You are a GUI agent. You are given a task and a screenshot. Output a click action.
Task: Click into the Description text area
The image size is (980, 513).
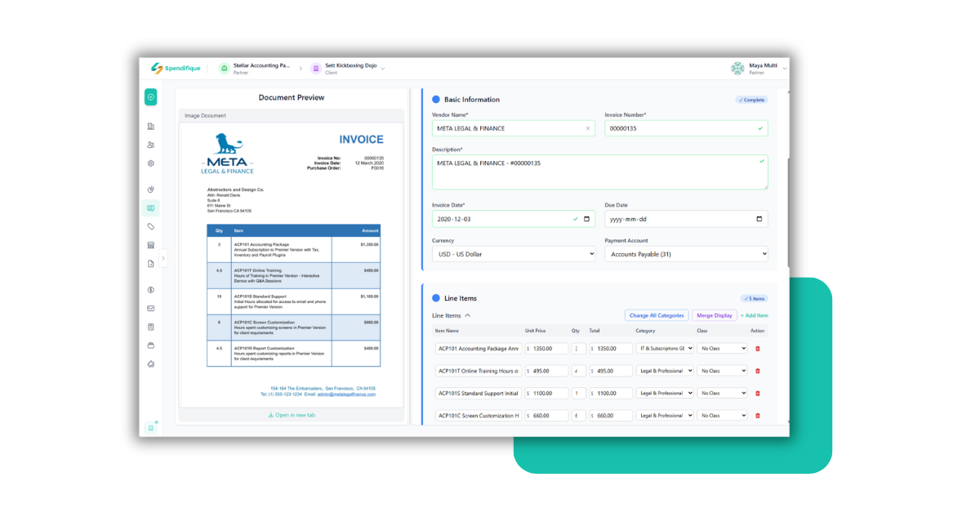pyautogui.click(x=600, y=172)
